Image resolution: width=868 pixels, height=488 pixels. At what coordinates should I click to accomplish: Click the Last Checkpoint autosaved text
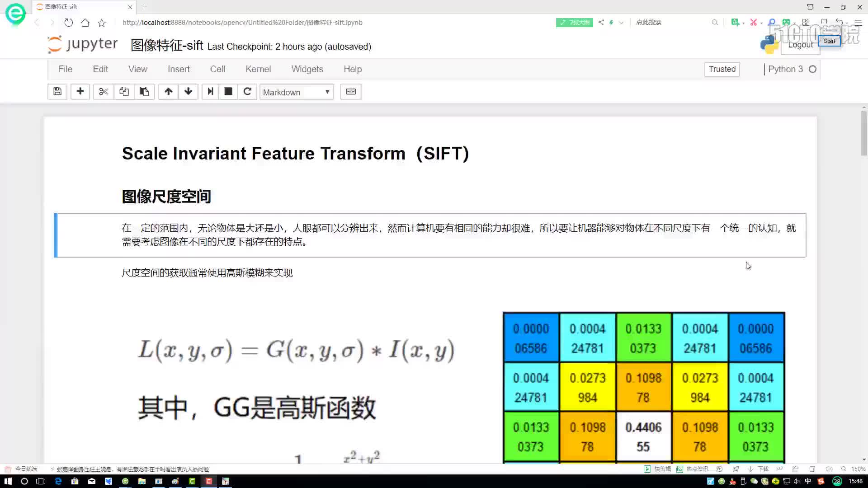pyautogui.click(x=289, y=47)
